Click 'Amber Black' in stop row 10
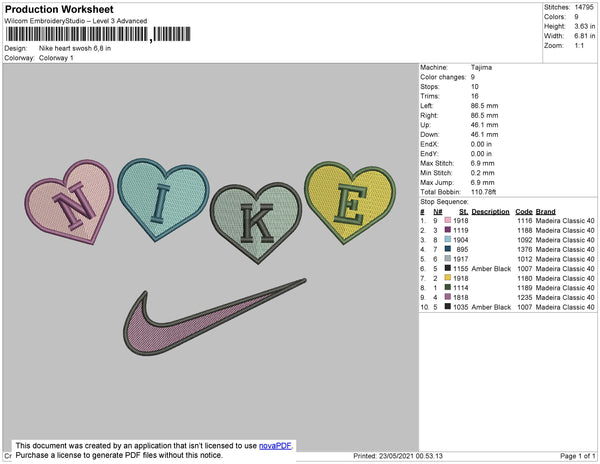This screenshot has width=600, height=464. (x=491, y=307)
